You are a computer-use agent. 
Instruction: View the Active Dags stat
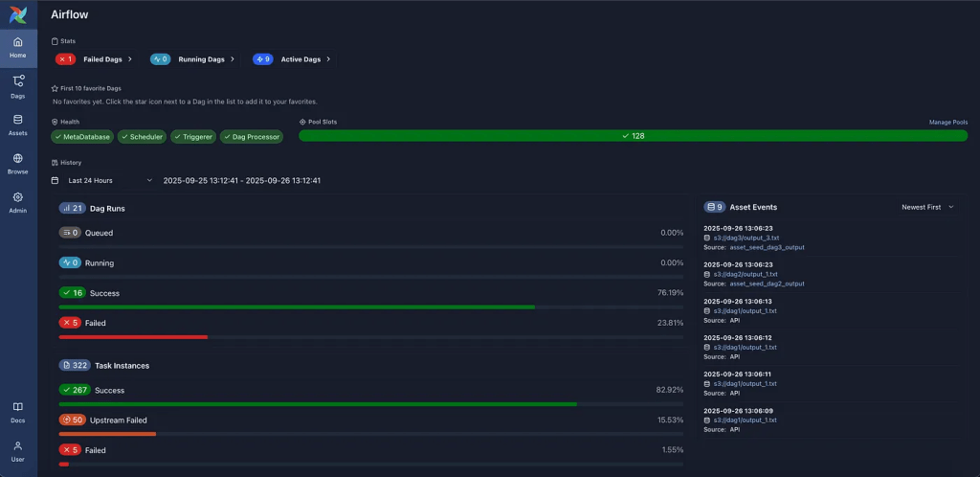293,59
